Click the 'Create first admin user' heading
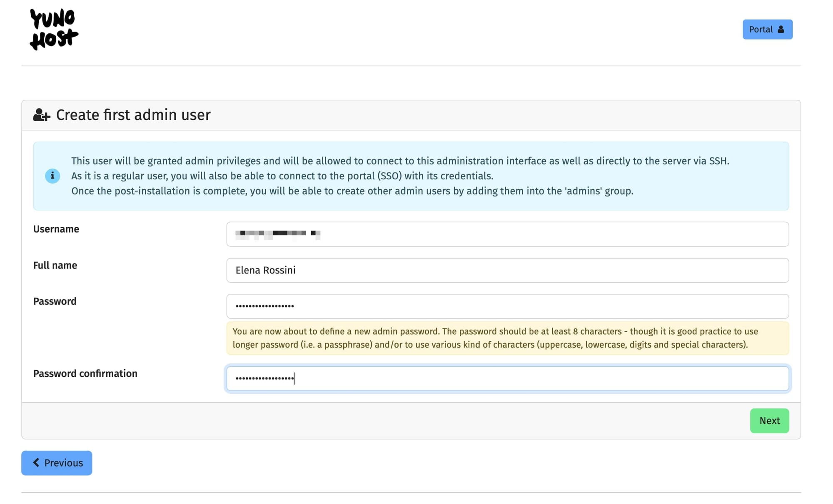 pos(133,115)
